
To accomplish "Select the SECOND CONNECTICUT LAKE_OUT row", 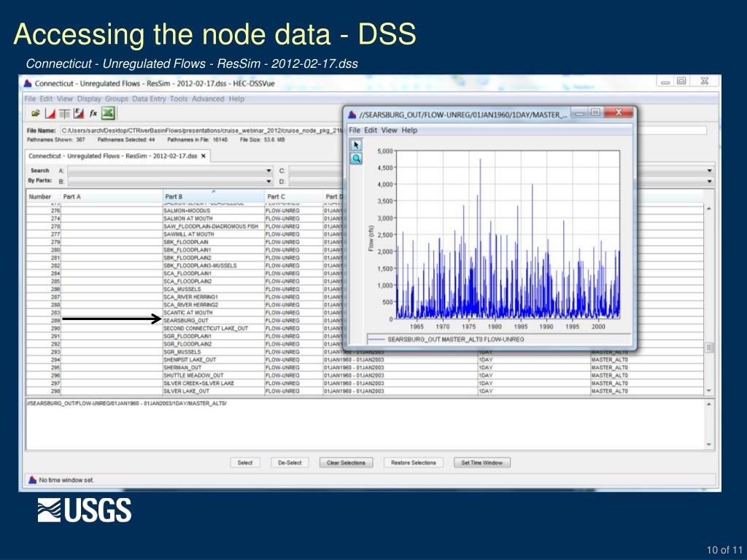I will pyautogui.click(x=365, y=328).
